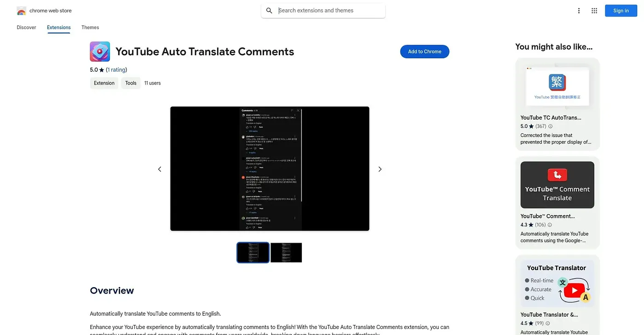The height and width of the screenshot is (335, 644).
Task: Click the Extension category chip
Action: [104, 83]
